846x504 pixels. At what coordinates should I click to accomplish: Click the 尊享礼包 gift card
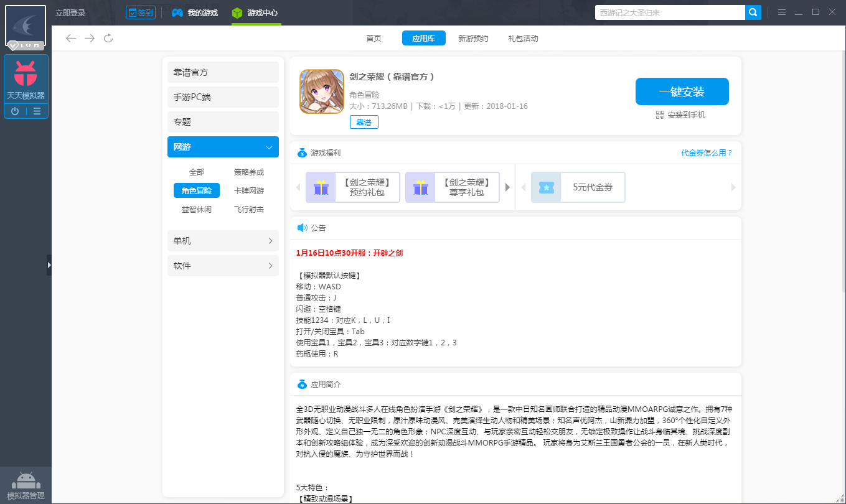[x=452, y=187]
